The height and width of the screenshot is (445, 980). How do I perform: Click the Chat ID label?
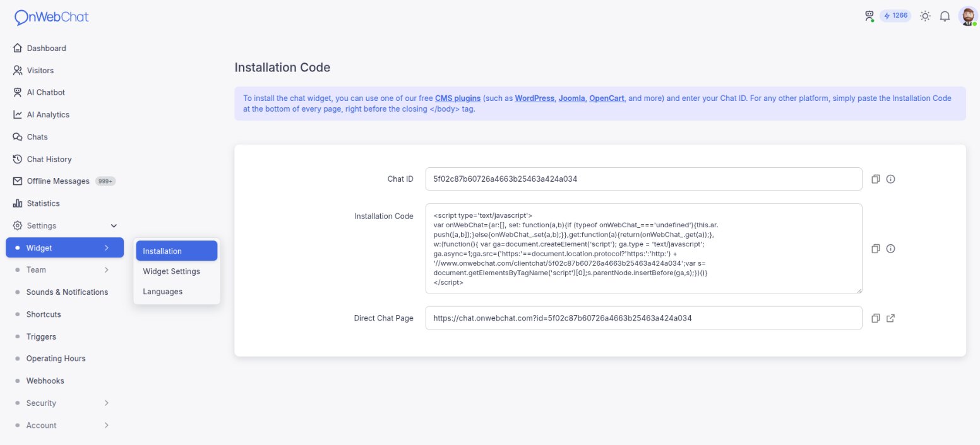tap(400, 179)
